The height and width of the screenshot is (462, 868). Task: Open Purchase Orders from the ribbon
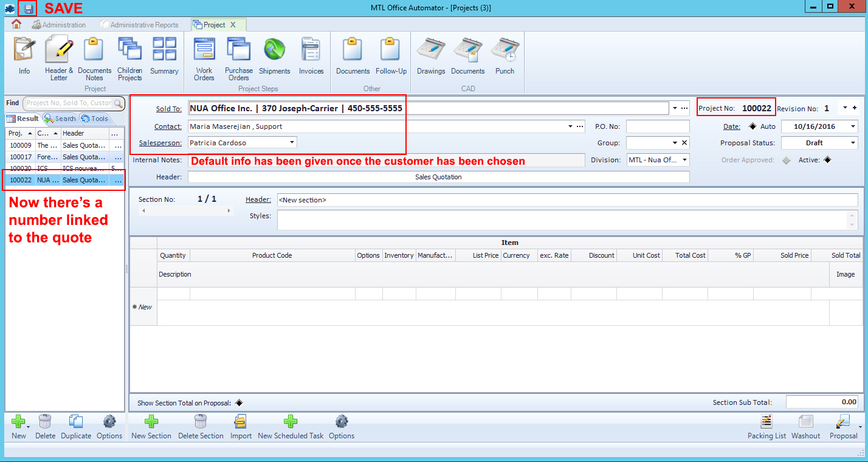(238, 57)
